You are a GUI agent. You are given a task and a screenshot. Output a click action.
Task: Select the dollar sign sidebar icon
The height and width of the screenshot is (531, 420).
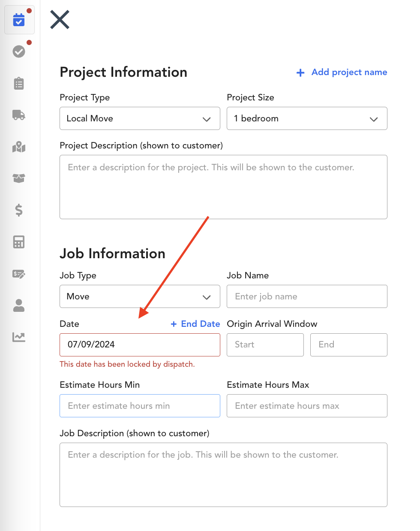pos(19,210)
